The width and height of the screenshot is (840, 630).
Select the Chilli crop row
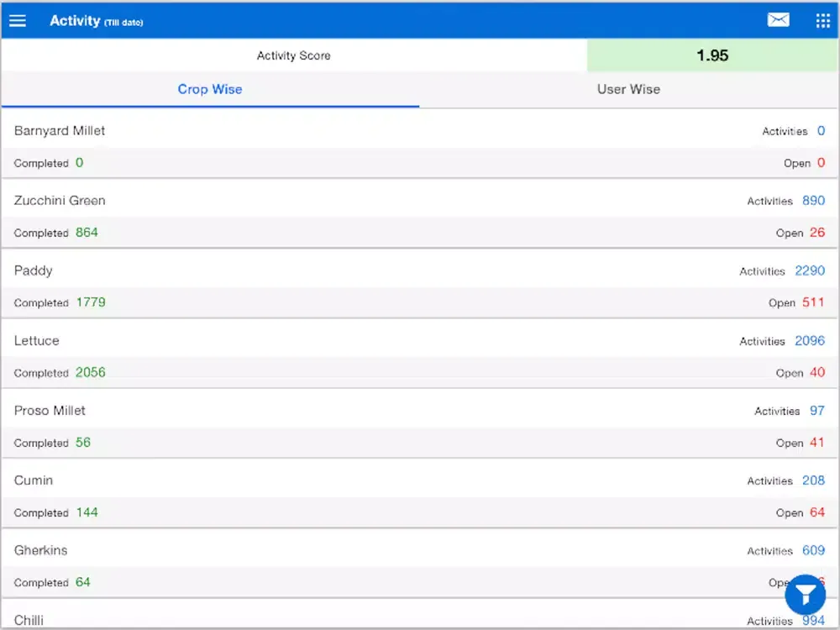[420, 615]
